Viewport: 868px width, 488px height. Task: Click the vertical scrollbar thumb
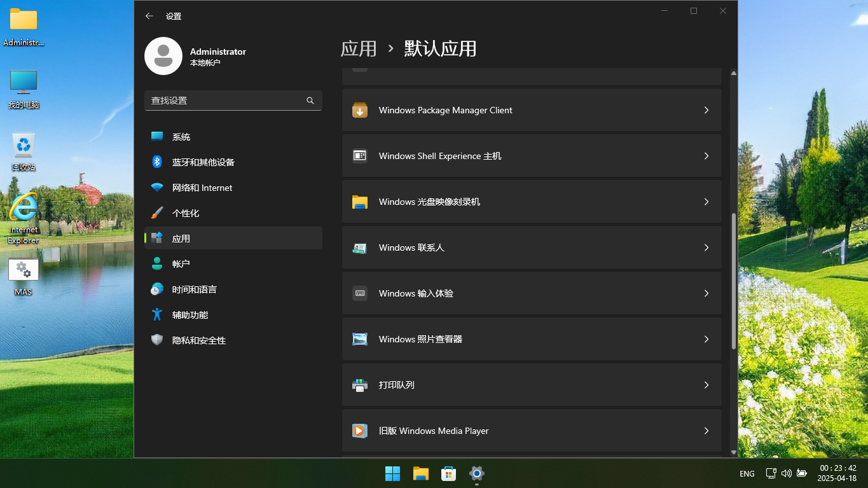(734, 281)
